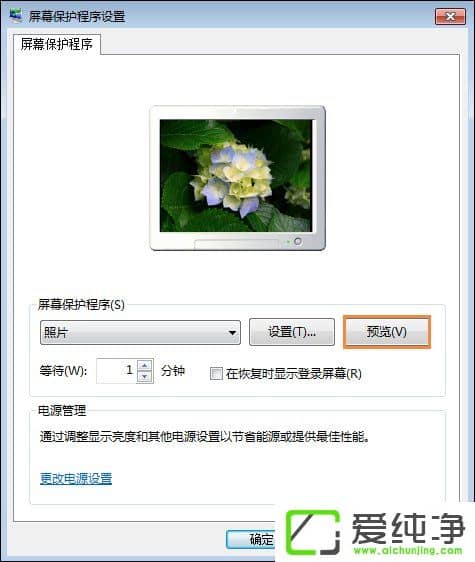This screenshot has width=475, height=562.
Task: Click the 屏幕保护程序设置 title bar text
Action: point(77,16)
